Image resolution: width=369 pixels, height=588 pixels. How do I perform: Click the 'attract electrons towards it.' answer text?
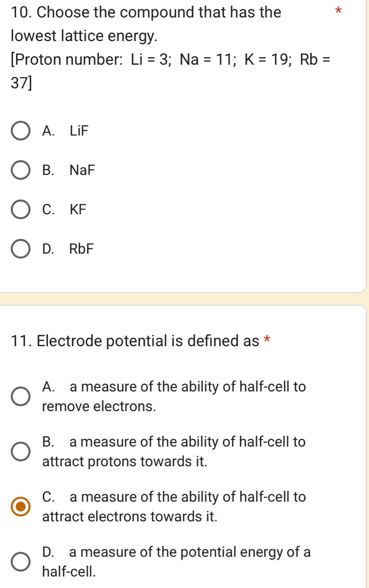click(130, 517)
